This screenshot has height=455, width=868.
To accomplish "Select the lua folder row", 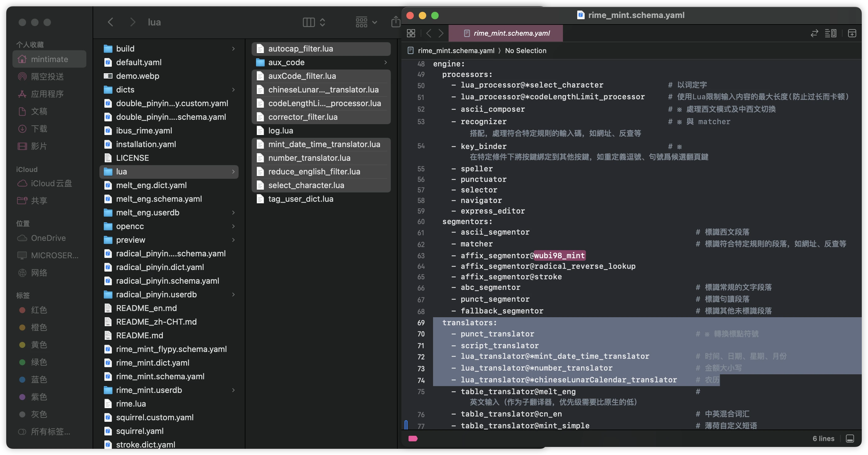I will pos(169,172).
